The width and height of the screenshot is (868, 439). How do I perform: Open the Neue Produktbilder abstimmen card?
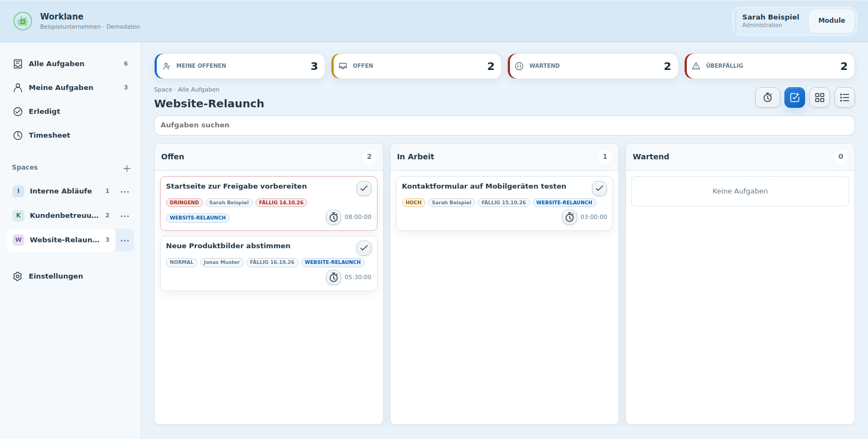point(269,263)
